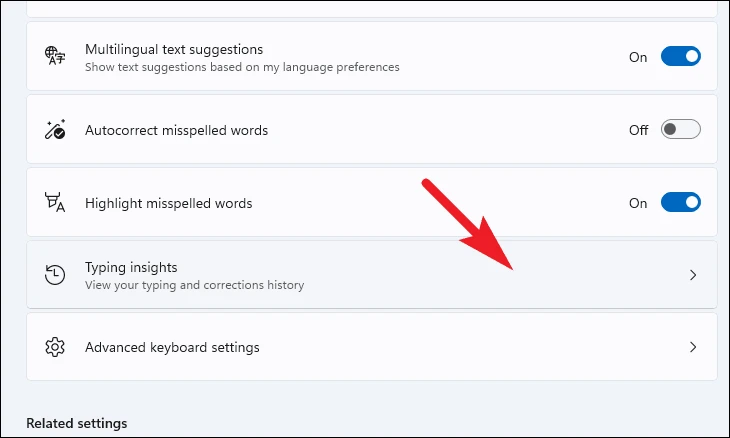This screenshot has height=438, width=730.
Task: Click the Highlight misspelled words icon
Action: [x=55, y=202]
